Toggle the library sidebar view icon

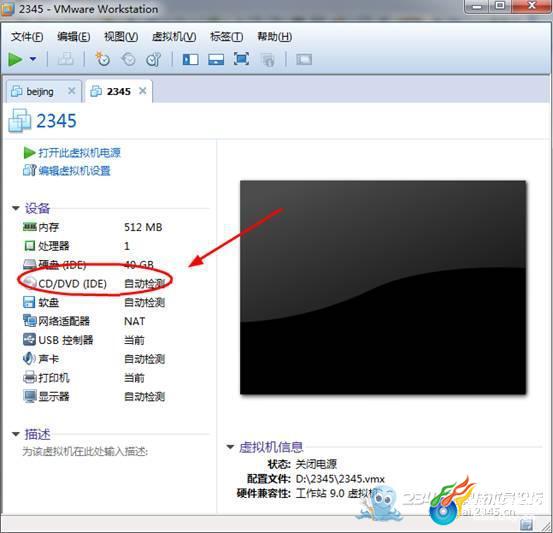tap(190, 59)
